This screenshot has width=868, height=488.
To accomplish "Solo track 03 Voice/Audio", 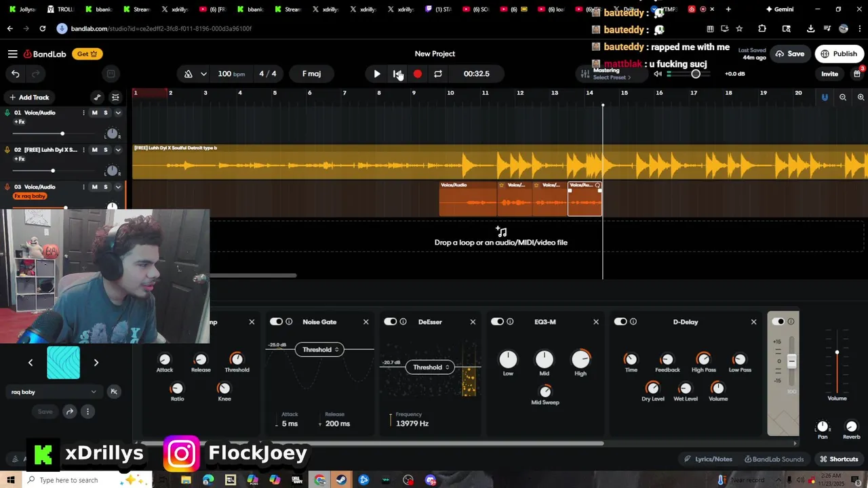I will 106,187.
